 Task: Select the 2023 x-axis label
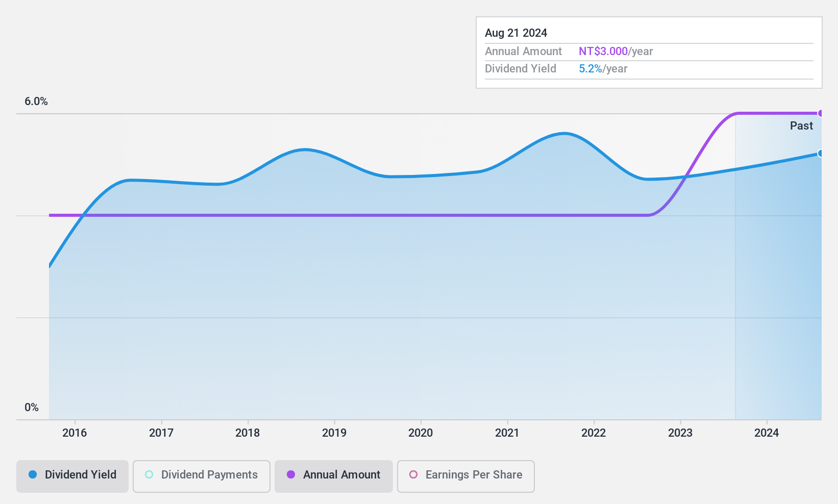pyautogui.click(x=680, y=433)
